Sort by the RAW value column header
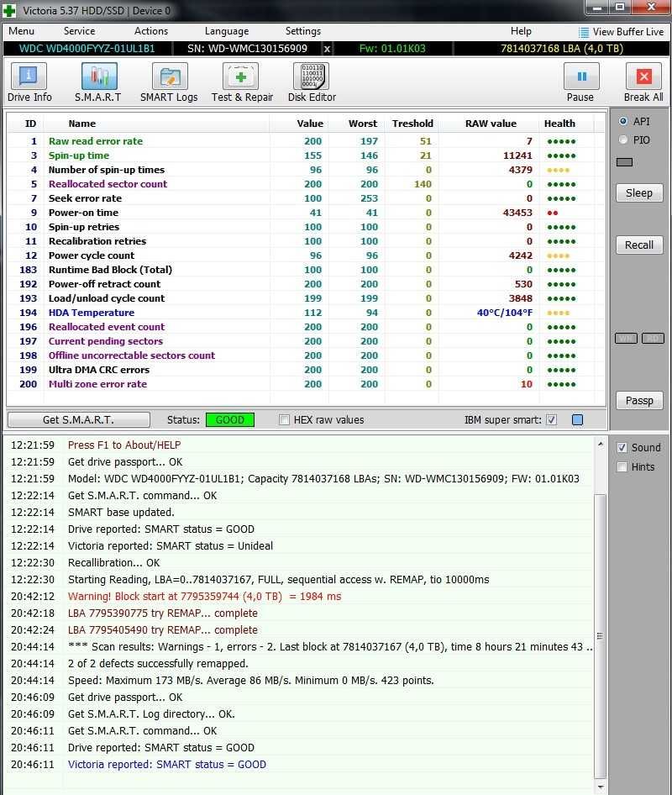Viewport: 672px width, 795px height. [491, 124]
